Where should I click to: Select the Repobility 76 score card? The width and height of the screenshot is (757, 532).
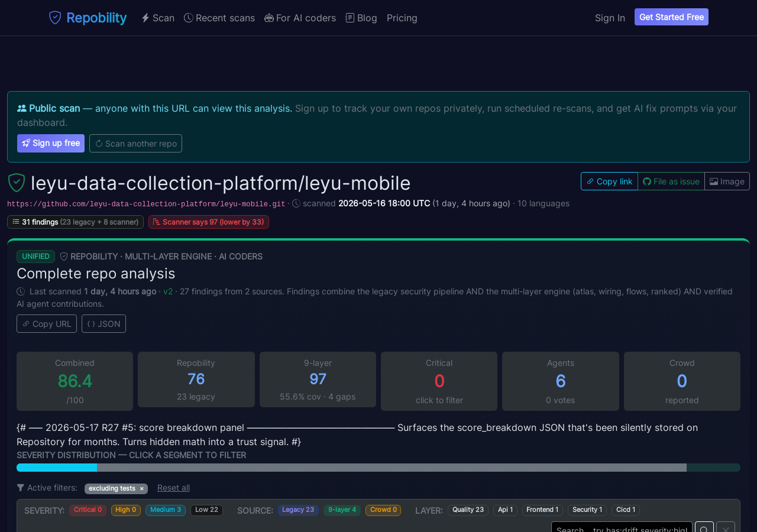[x=196, y=379]
